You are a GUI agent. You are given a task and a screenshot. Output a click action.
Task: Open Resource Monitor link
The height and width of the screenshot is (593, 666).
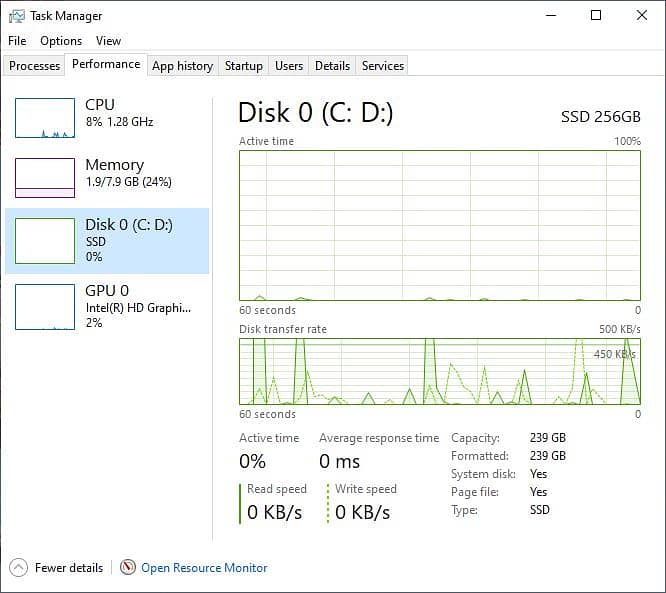point(204,568)
